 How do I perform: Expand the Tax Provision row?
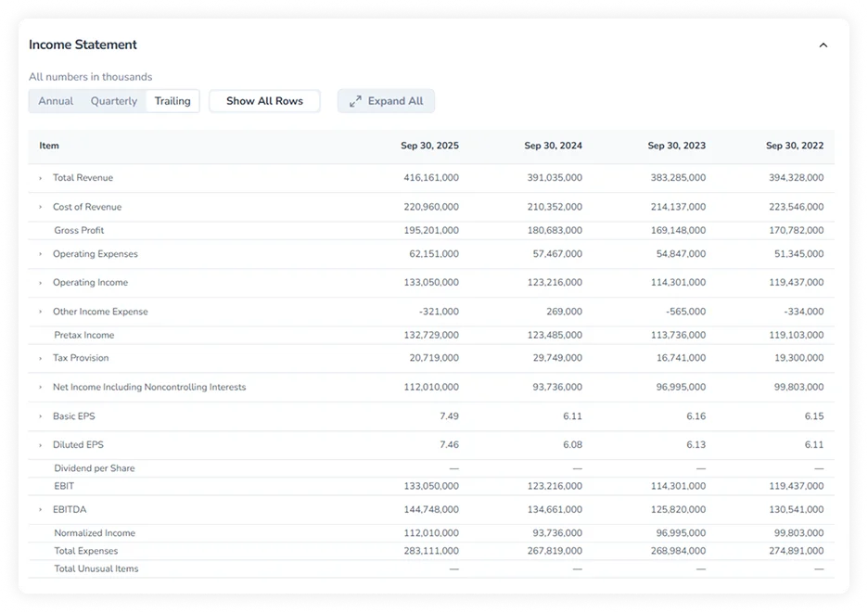(41, 358)
